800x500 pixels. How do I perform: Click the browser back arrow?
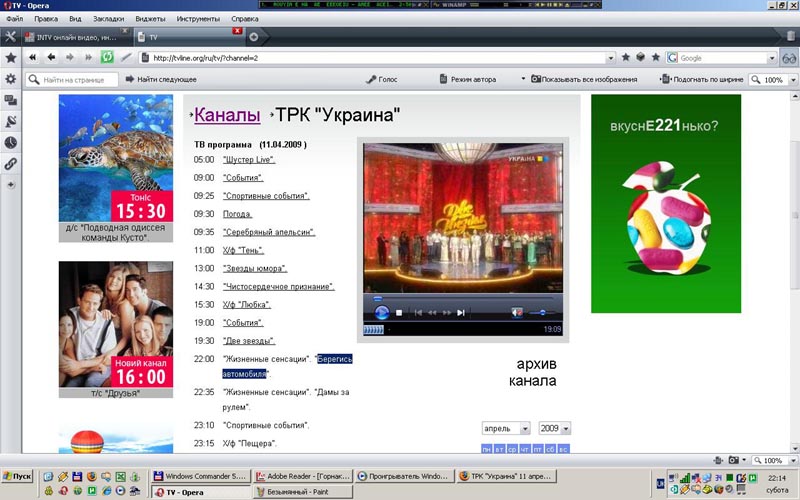point(49,57)
